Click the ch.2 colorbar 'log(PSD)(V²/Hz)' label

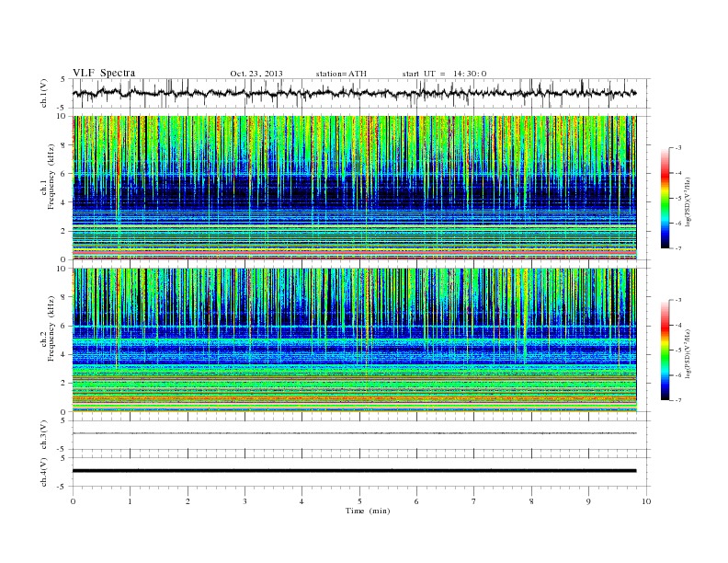tap(688, 353)
